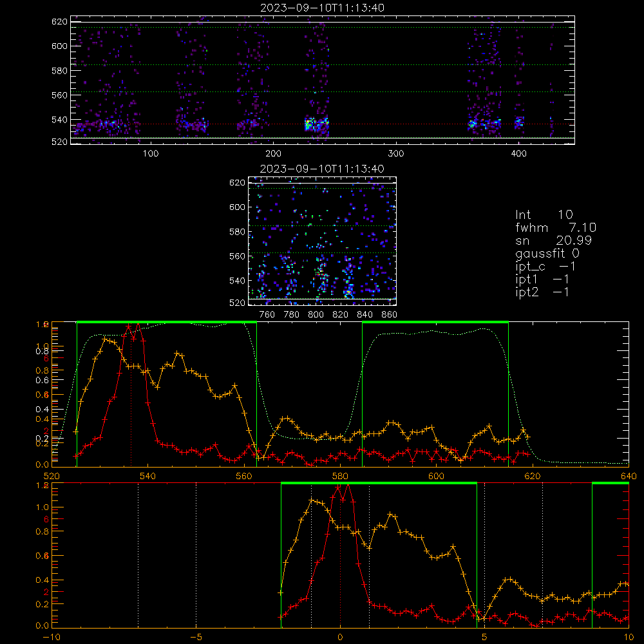The image size is (644, 644).
Task: Click the x-axis label 540 in the profile plot
Action: (x=148, y=477)
